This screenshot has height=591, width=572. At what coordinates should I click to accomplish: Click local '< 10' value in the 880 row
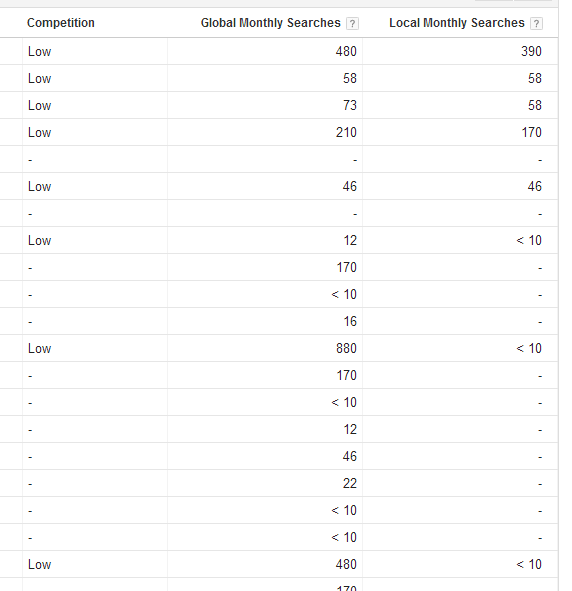coord(529,348)
